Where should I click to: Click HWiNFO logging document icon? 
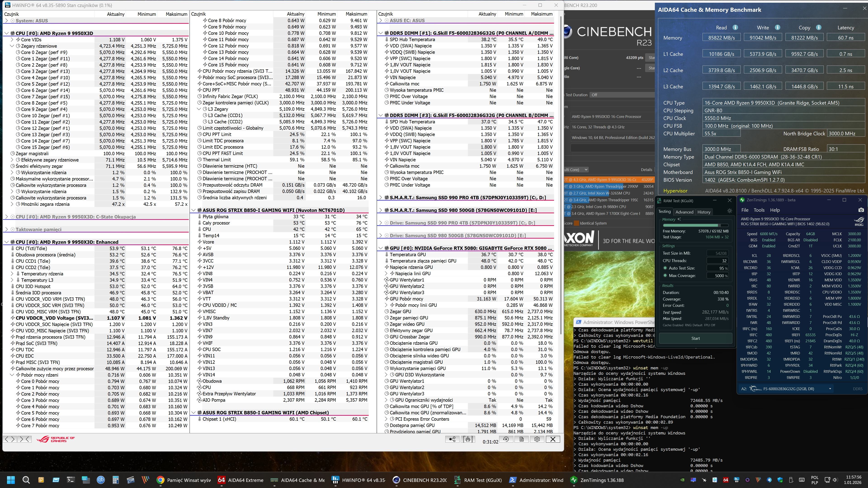point(521,439)
